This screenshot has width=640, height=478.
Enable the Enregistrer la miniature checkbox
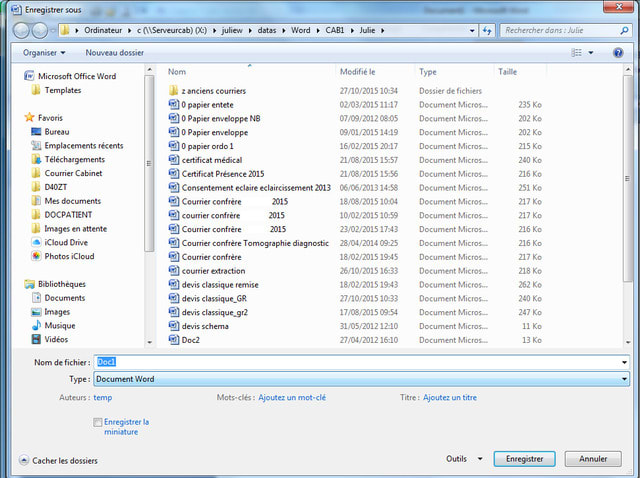click(97, 422)
